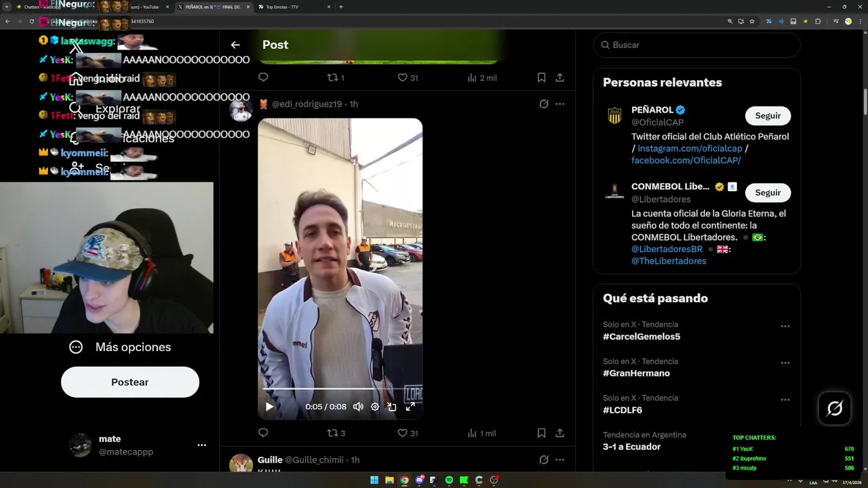The width and height of the screenshot is (868, 488).
Task: Open File Explorer from the taskbar
Action: tap(389, 480)
